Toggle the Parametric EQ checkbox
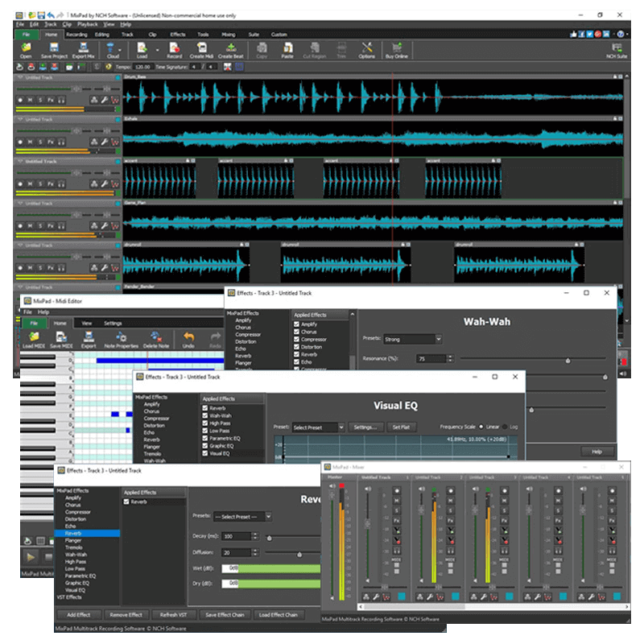 205,438
